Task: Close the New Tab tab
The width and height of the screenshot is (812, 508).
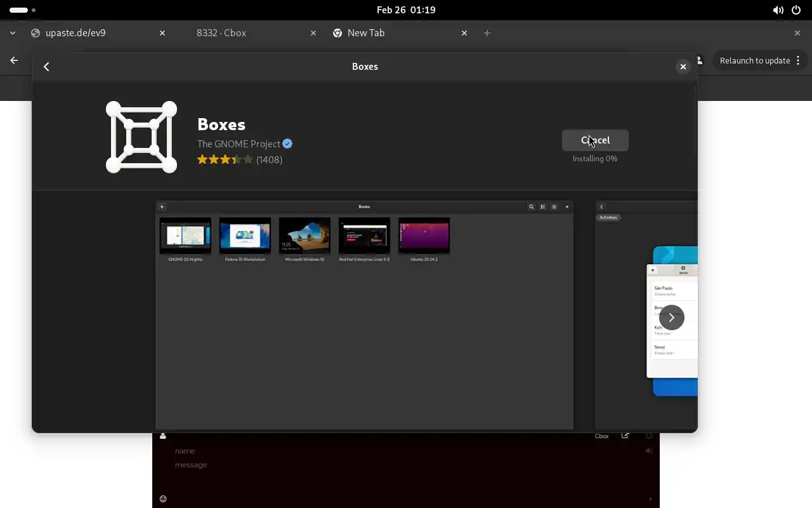Action: point(464,33)
